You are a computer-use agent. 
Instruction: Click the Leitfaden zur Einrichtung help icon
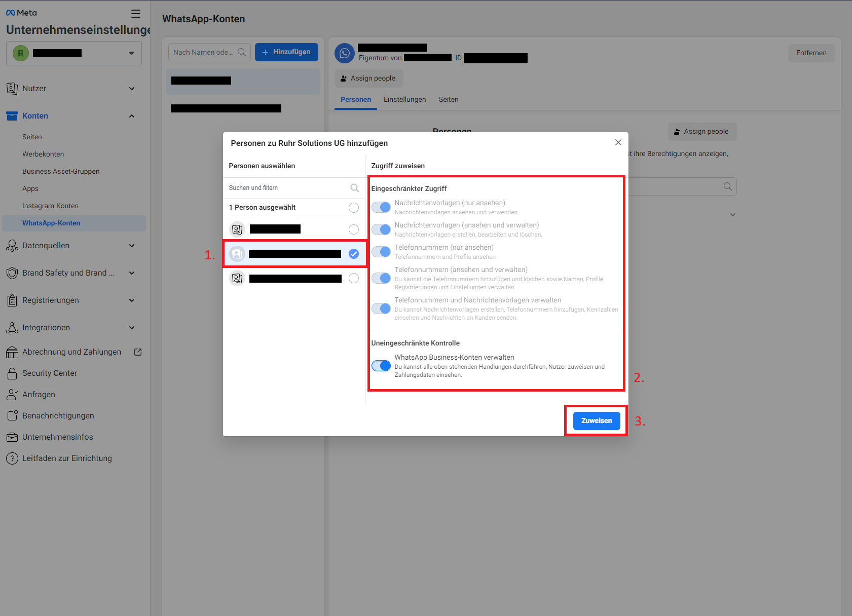pos(12,458)
